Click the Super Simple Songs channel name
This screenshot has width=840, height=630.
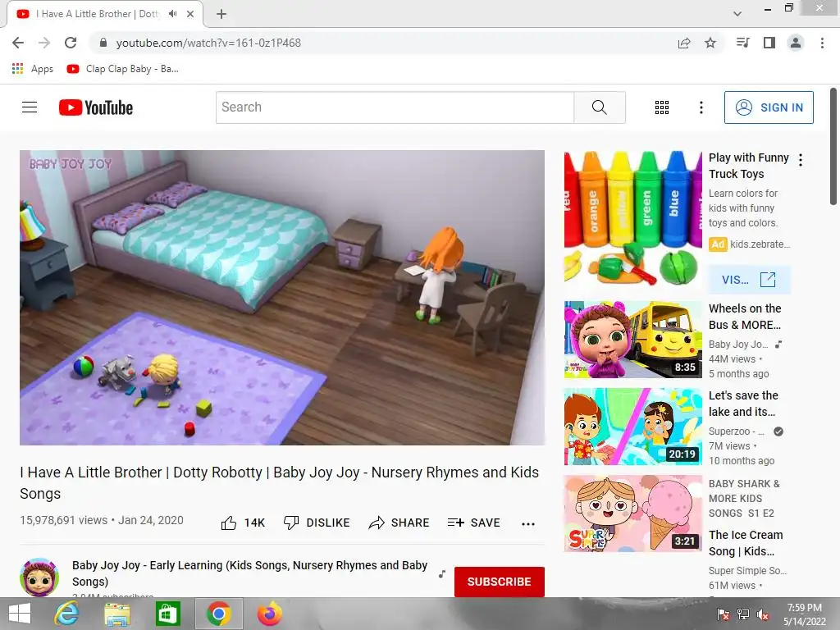click(x=747, y=571)
